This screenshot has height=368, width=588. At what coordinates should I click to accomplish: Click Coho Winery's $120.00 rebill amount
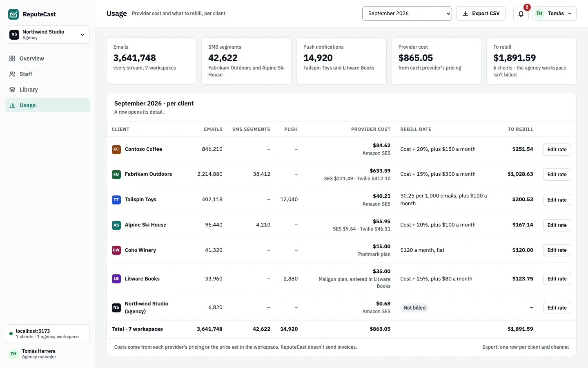tap(523, 250)
